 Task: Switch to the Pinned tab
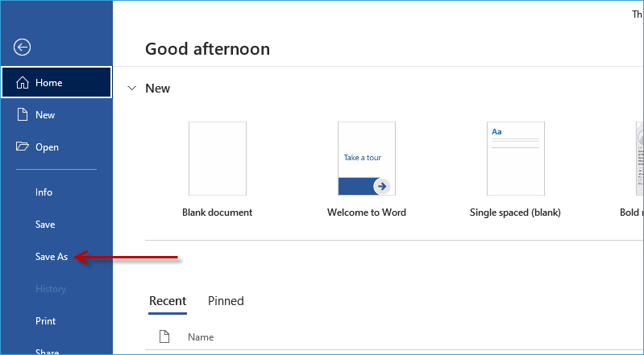[x=226, y=301]
